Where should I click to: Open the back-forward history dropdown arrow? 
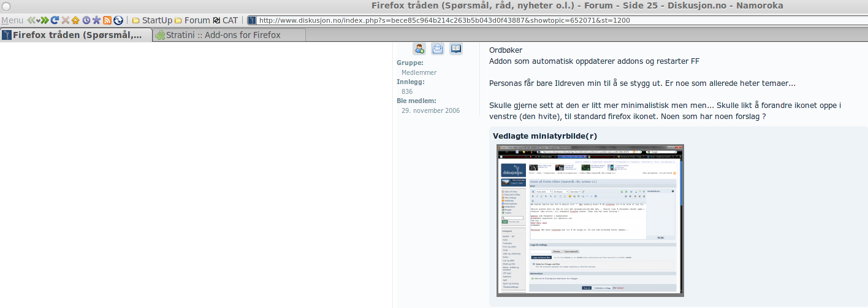(x=38, y=21)
